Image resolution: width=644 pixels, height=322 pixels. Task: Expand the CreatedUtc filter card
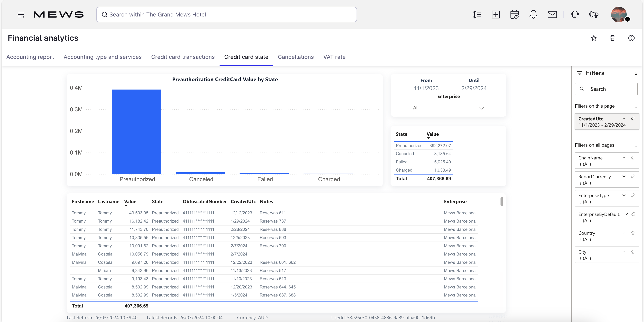pyautogui.click(x=624, y=119)
